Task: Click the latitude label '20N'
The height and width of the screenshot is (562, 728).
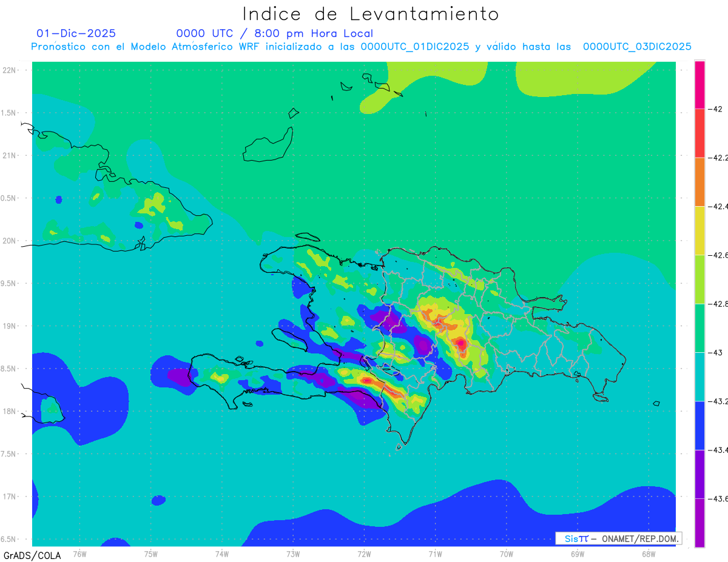Action: 10,241
